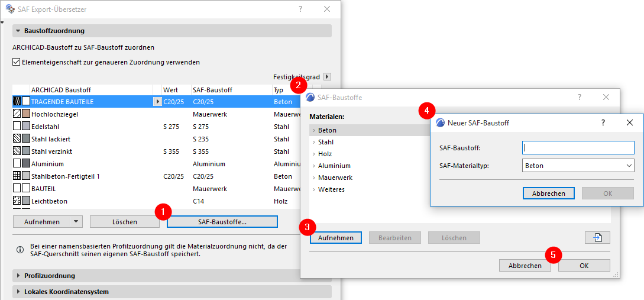Image resolution: width=644 pixels, height=300 pixels.
Task: Click grid hatch icon of Stahlbeton-Fertigteil 1
Action: click(17, 176)
